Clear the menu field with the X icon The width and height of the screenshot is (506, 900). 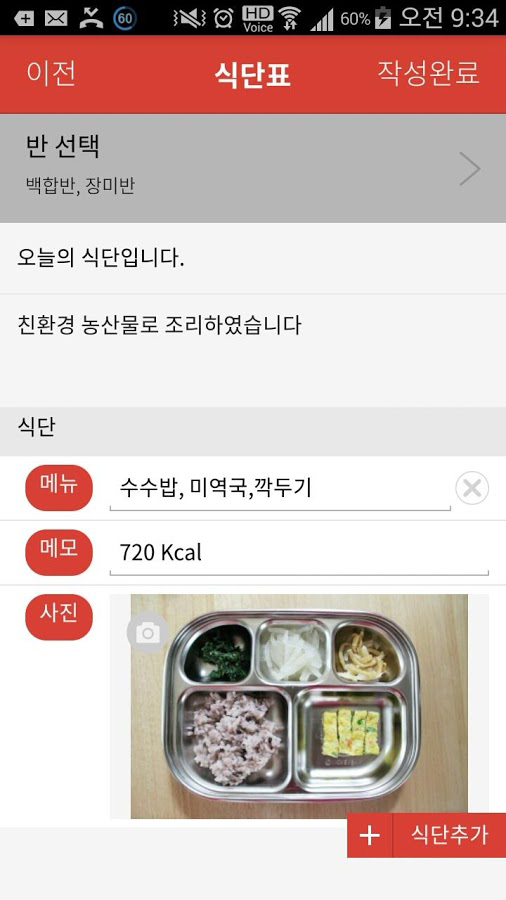(x=472, y=488)
